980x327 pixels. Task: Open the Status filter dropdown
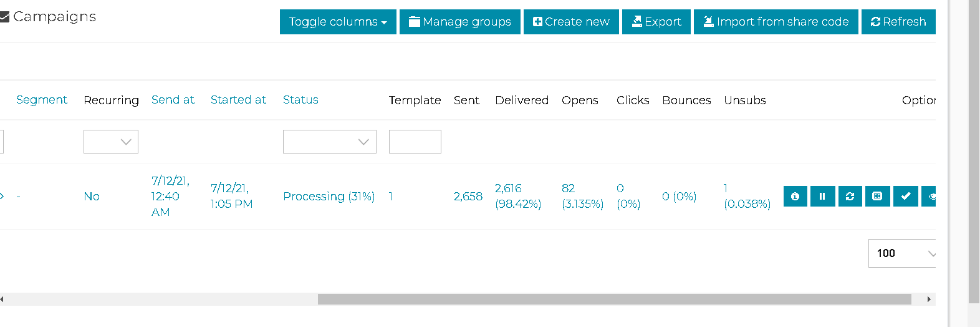[329, 142]
